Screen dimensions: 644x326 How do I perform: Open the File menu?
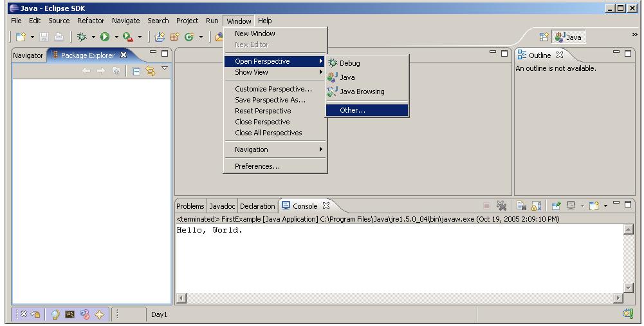coord(17,21)
